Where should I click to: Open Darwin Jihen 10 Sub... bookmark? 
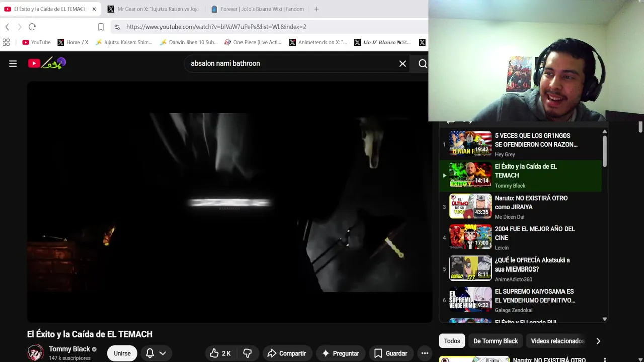(189, 42)
